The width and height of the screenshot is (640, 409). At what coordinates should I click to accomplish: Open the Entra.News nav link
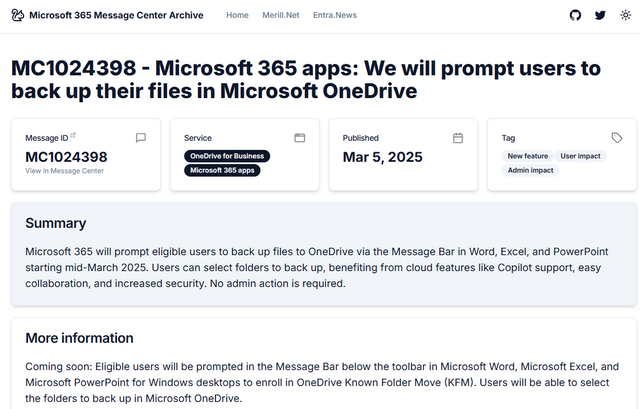coord(335,15)
